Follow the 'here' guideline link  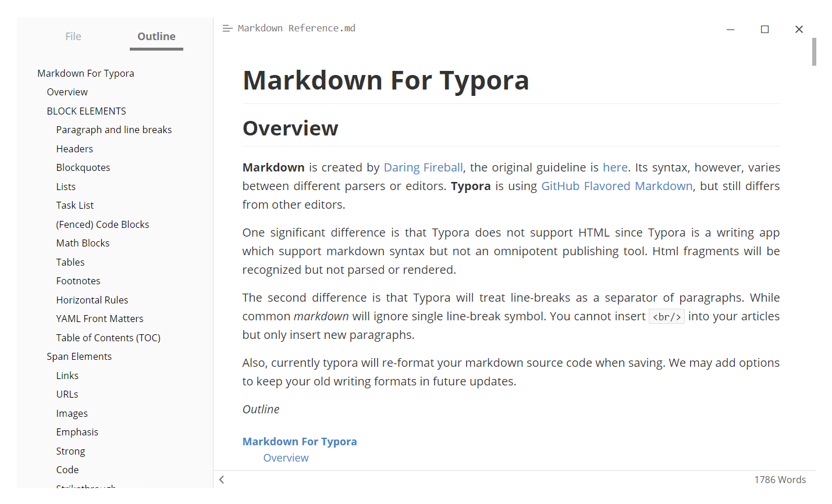[615, 167]
